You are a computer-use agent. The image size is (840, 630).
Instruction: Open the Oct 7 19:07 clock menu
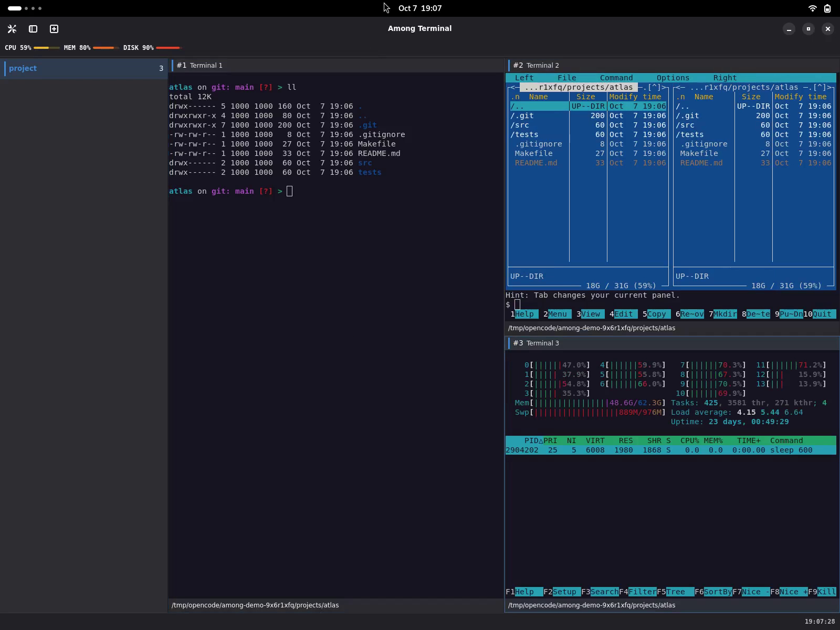click(420, 8)
